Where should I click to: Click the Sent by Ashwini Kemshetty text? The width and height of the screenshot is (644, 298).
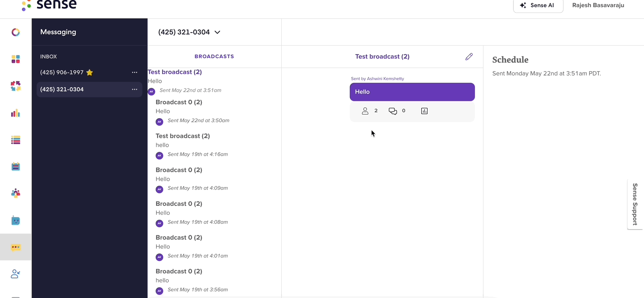377,79
